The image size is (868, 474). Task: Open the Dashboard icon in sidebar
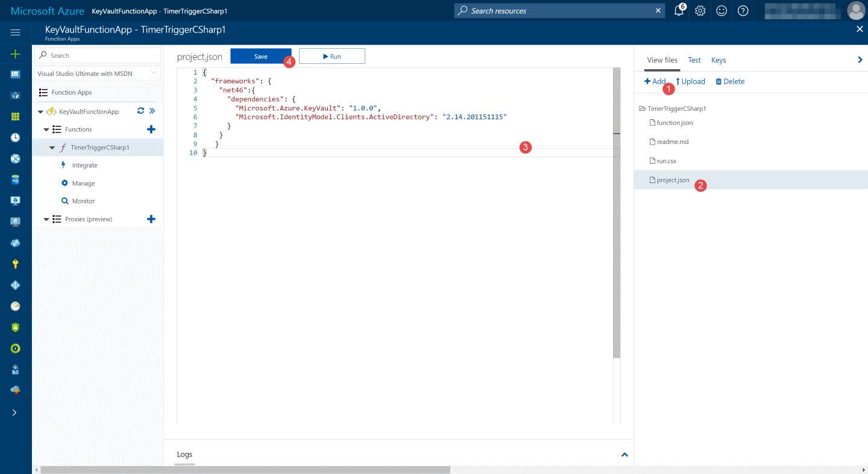click(16, 75)
